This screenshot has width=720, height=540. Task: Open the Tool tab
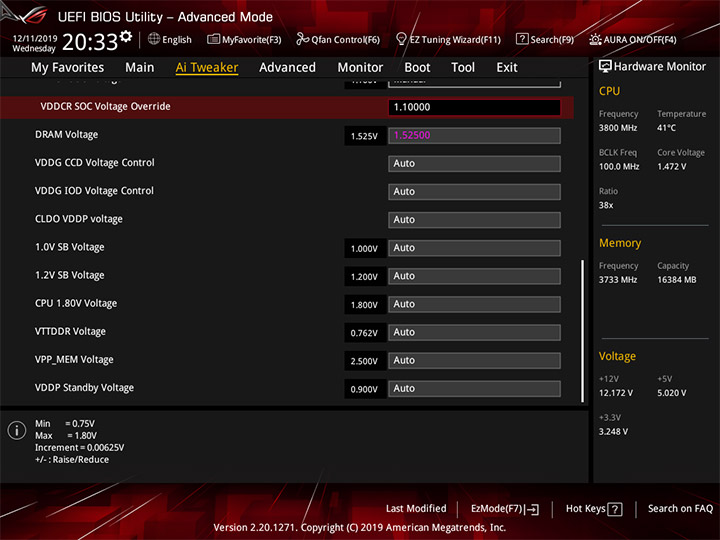pos(463,68)
